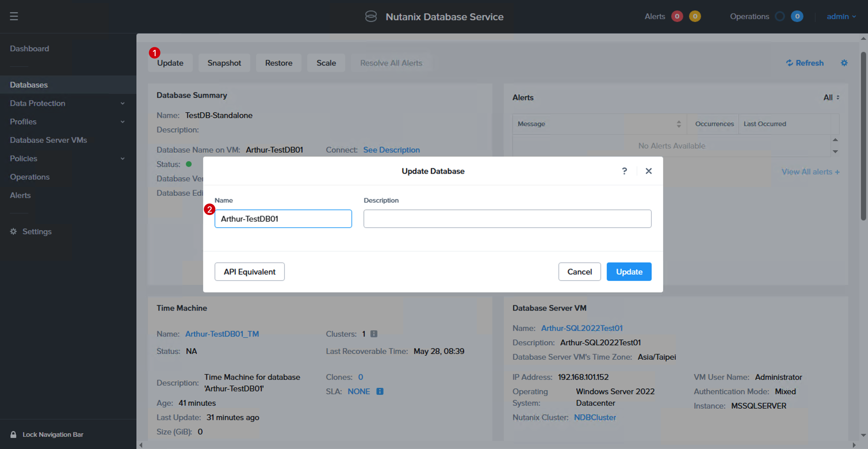The width and height of the screenshot is (868, 449).
Task: Click API Equivalent button
Action: pyautogui.click(x=249, y=272)
